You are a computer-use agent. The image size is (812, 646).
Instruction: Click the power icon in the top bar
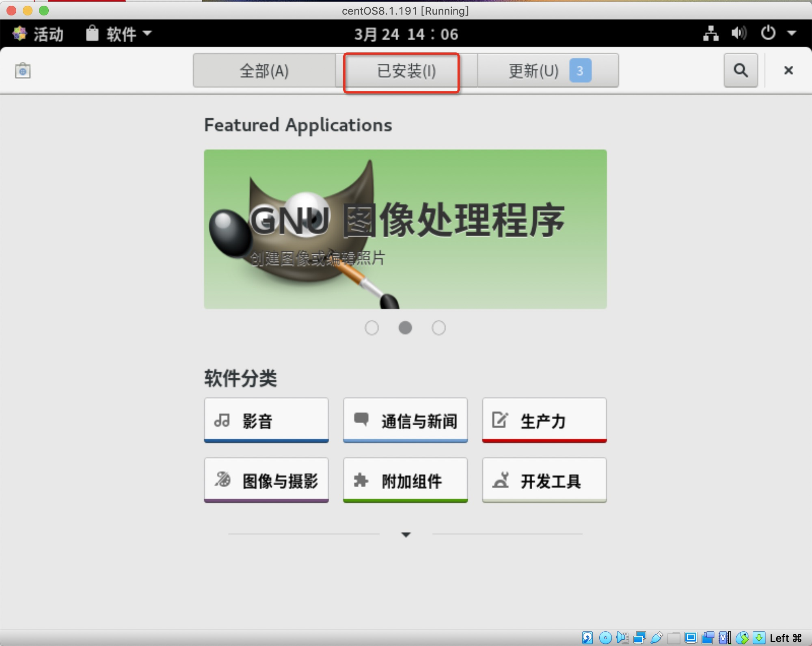click(x=769, y=34)
